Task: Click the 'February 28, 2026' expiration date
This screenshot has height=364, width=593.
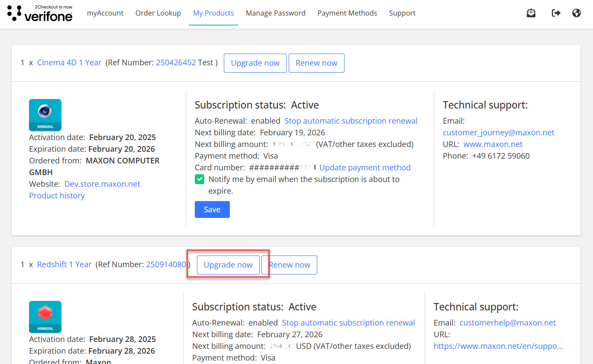Action: point(122,351)
